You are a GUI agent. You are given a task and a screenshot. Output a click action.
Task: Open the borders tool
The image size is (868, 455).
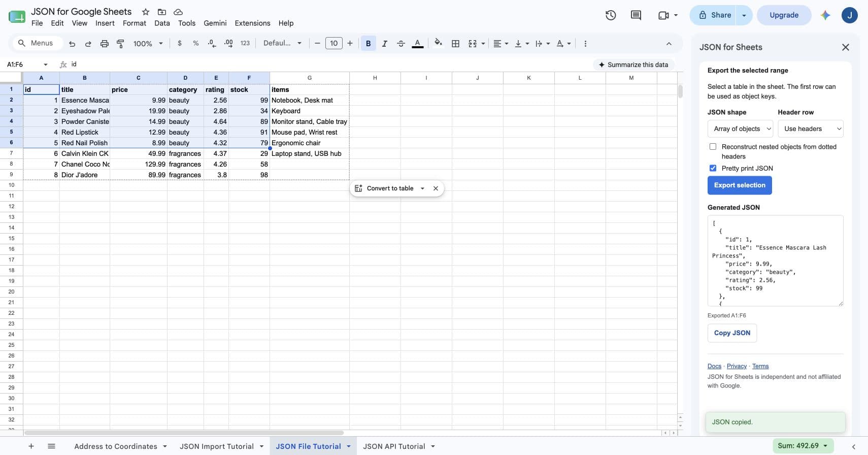coord(455,44)
